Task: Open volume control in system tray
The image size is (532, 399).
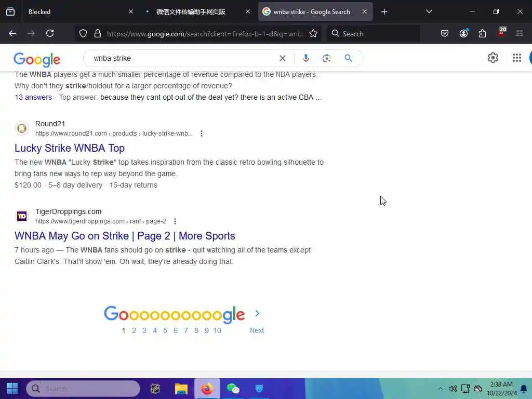Action: [x=453, y=389]
